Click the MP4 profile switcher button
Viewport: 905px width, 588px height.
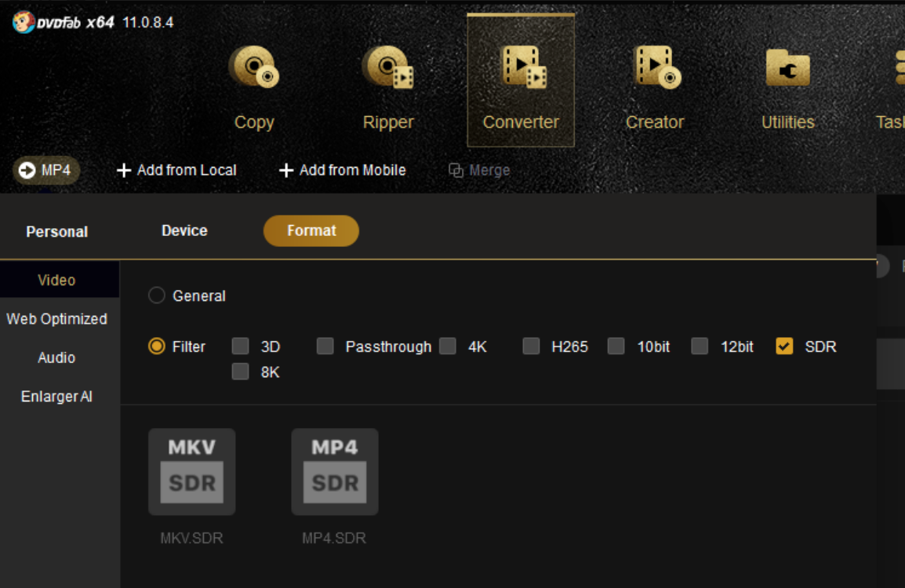click(46, 170)
